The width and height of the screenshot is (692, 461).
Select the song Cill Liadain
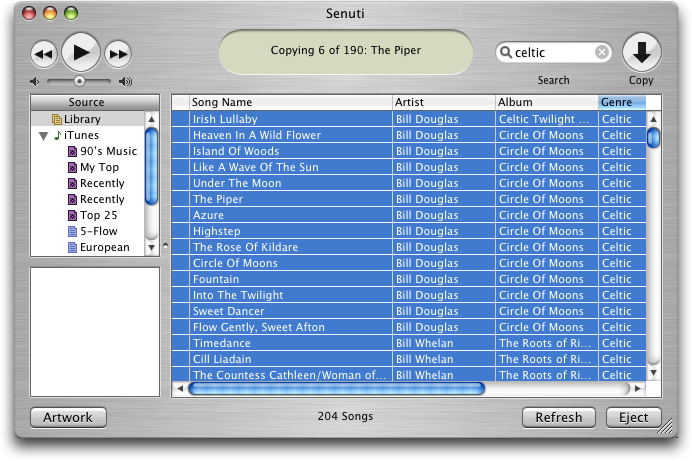point(222,359)
